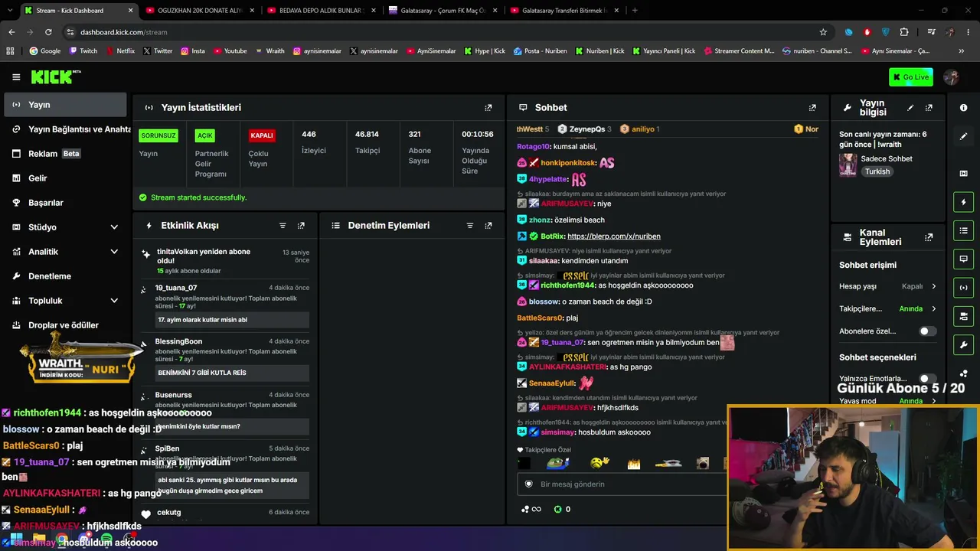Image resolution: width=980 pixels, height=551 pixels.
Task: Toggle the list panel icon in right rail
Action: pyautogui.click(x=963, y=230)
